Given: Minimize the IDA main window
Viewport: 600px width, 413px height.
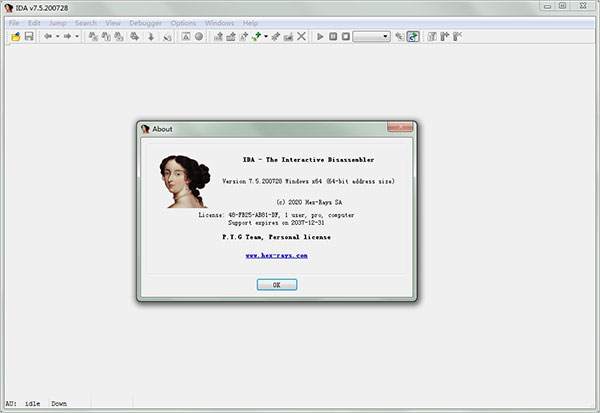Looking at the screenshot, I should click(548, 6).
